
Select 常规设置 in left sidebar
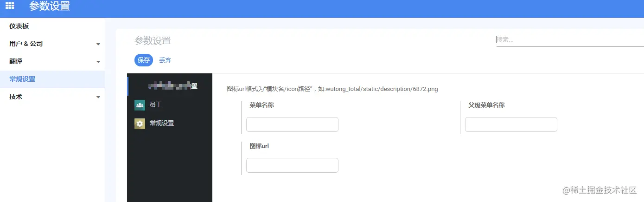(52, 79)
